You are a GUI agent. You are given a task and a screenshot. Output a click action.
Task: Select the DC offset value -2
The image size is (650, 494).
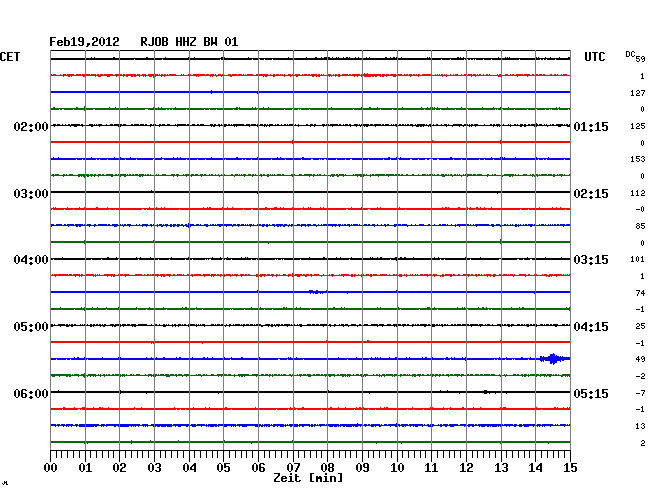click(x=640, y=376)
